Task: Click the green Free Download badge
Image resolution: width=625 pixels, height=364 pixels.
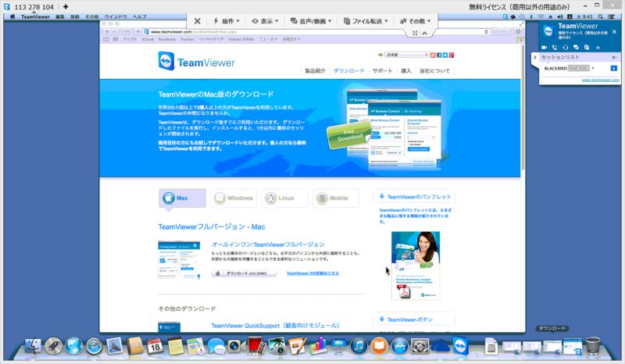Action: (x=349, y=135)
